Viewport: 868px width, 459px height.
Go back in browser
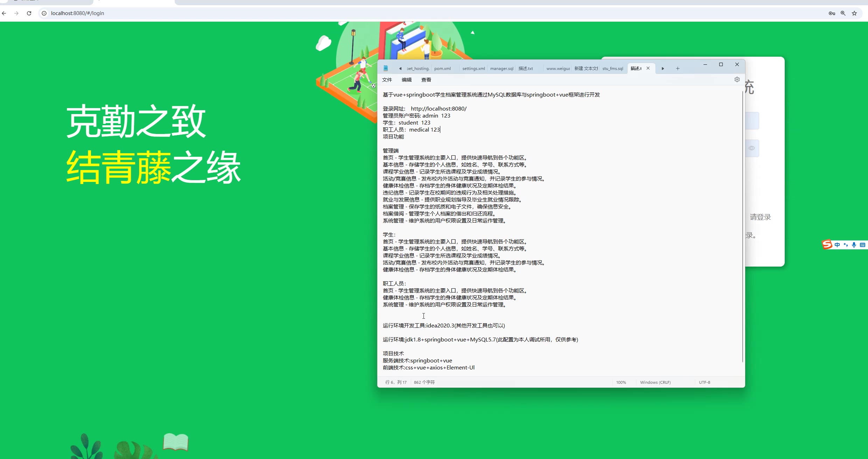point(4,13)
